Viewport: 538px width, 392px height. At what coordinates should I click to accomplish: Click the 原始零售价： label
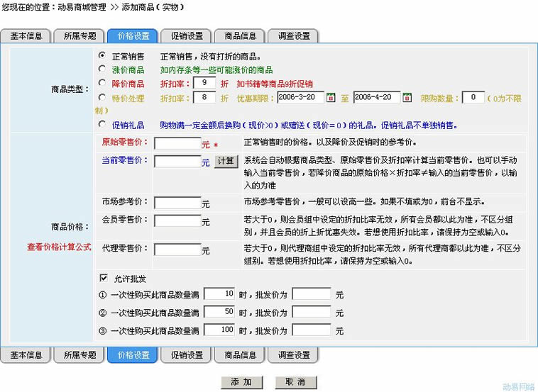pos(125,142)
